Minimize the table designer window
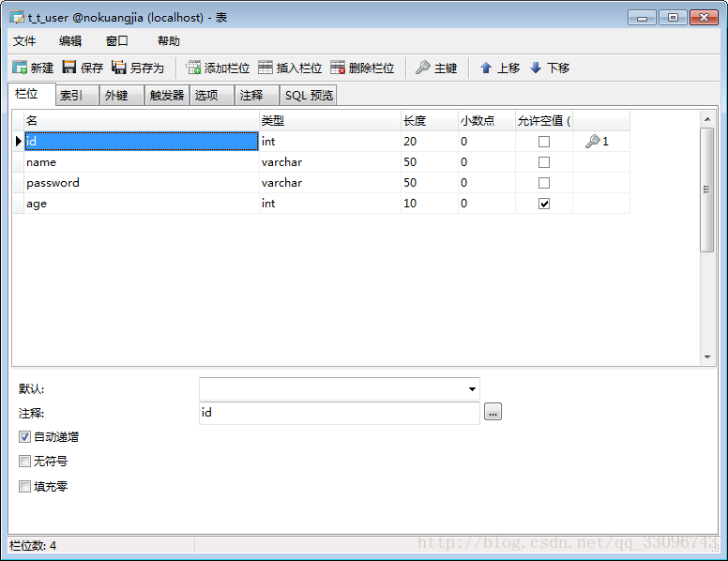The image size is (728, 561). 642,18
